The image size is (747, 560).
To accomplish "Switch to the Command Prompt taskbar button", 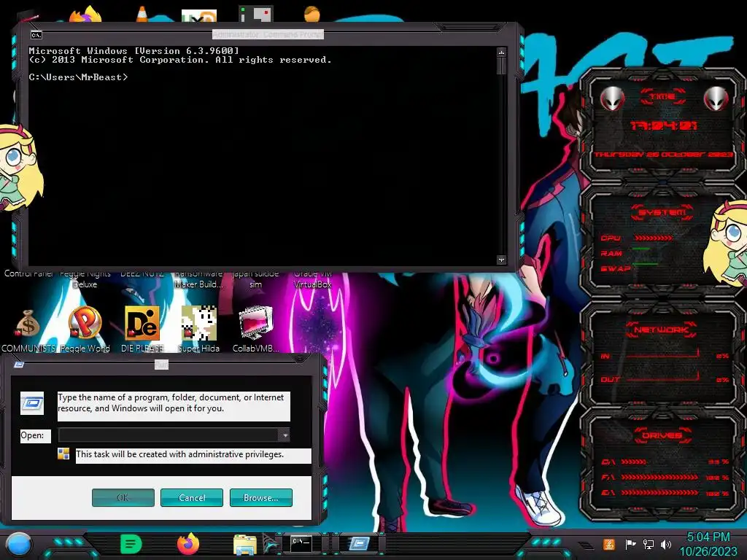I will (x=301, y=544).
